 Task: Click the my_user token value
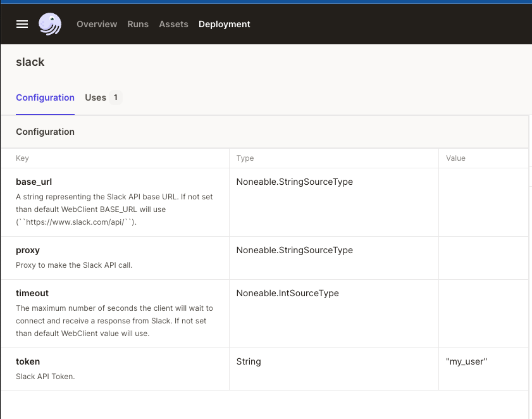coord(466,361)
